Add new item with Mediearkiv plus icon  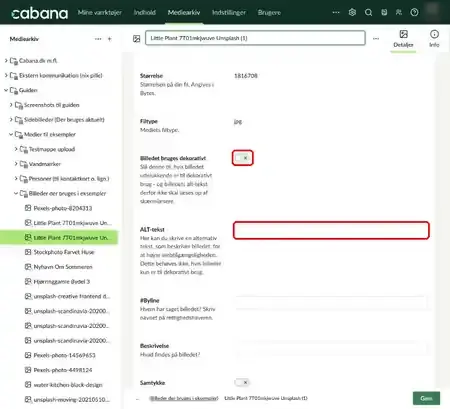(x=109, y=39)
